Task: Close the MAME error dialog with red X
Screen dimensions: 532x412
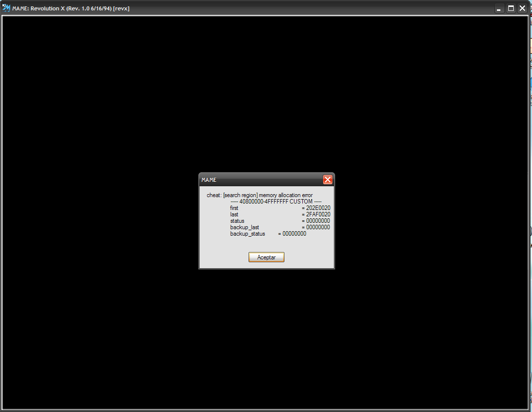Action: (x=327, y=179)
